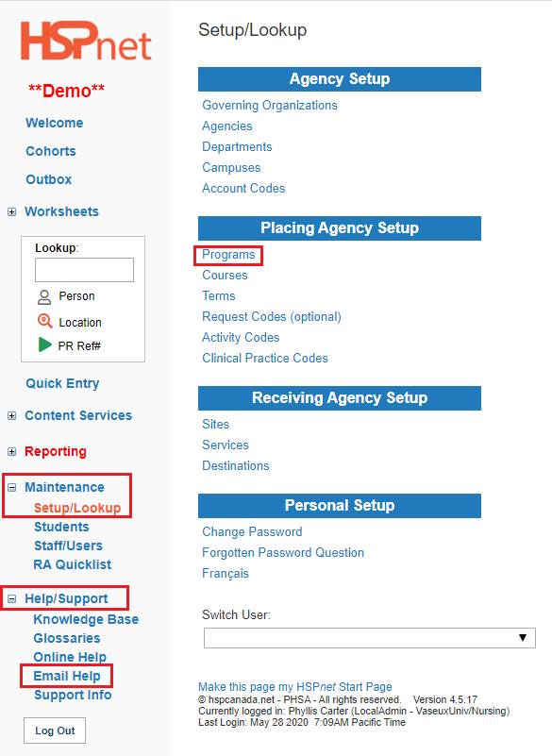Open the Students maintenance page
This screenshot has width=552, height=756.
(61, 527)
